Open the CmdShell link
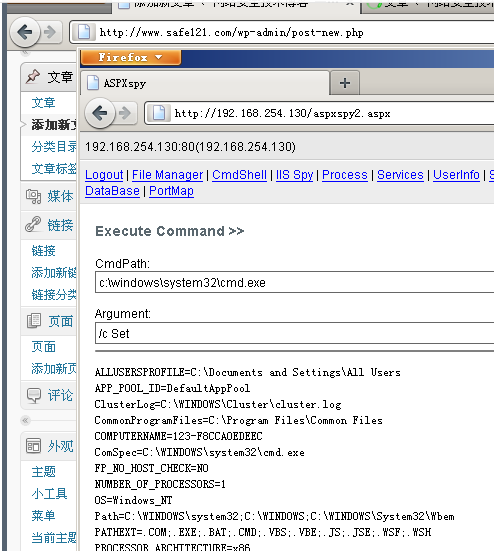The image size is (494, 551). coord(239,175)
